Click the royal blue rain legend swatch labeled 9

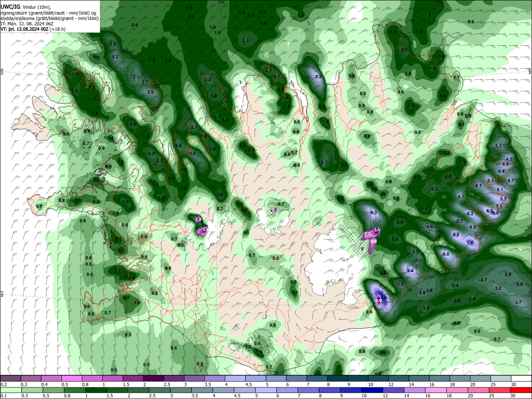pos(350,390)
